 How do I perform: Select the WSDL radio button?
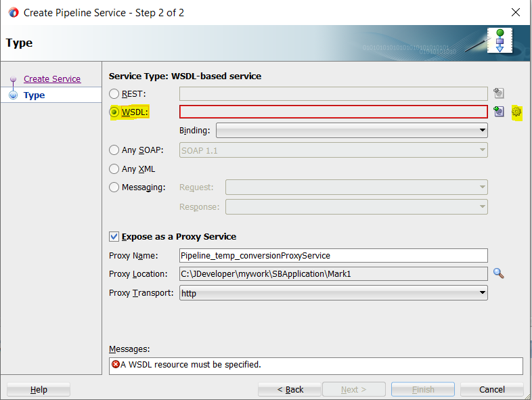(x=114, y=112)
